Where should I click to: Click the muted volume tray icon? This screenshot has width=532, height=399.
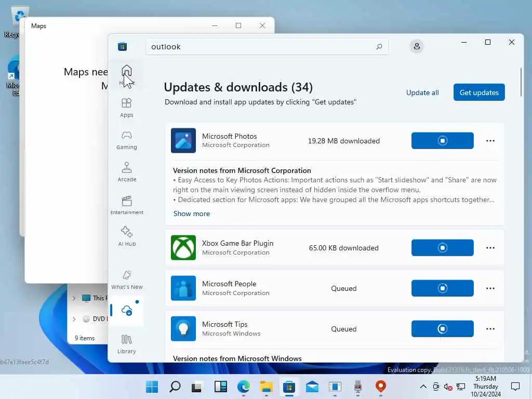pyautogui.click(x=448, y=387)
